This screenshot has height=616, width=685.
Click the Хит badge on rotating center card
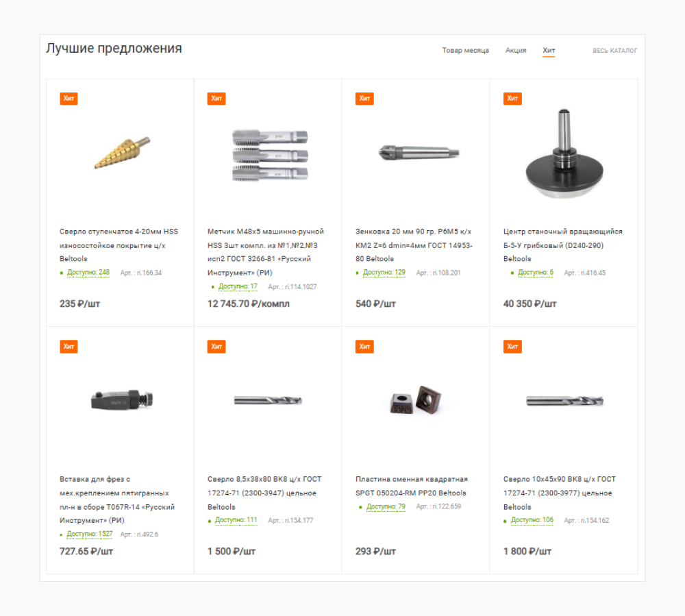point(512,98)
